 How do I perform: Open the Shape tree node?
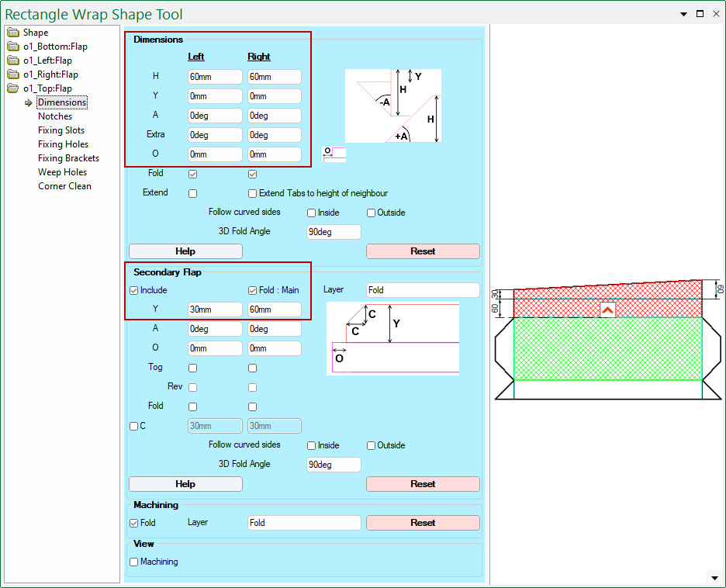36,33
